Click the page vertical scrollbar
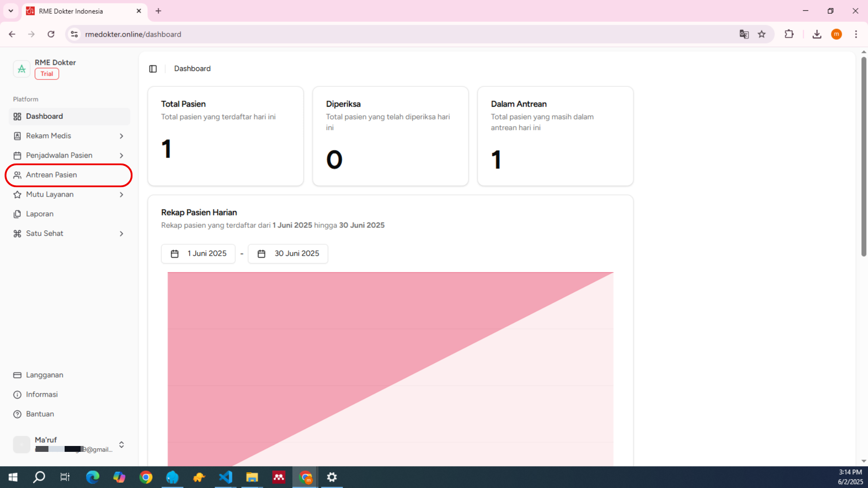The image size is (868, 488). (x=863, y=156)
